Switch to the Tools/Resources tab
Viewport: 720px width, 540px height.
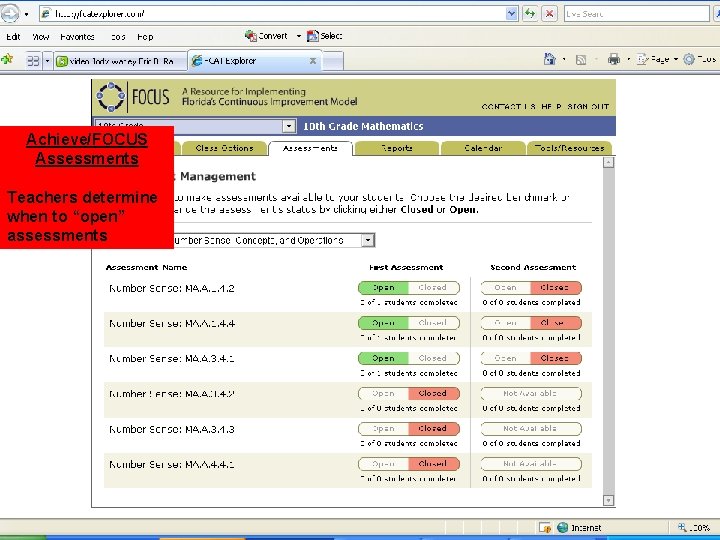[x=569, y=148]
